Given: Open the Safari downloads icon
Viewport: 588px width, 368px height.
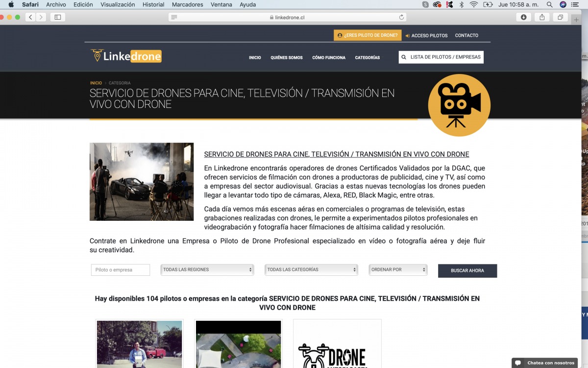Looking at the screenshot, I should [x=523, y=17].
